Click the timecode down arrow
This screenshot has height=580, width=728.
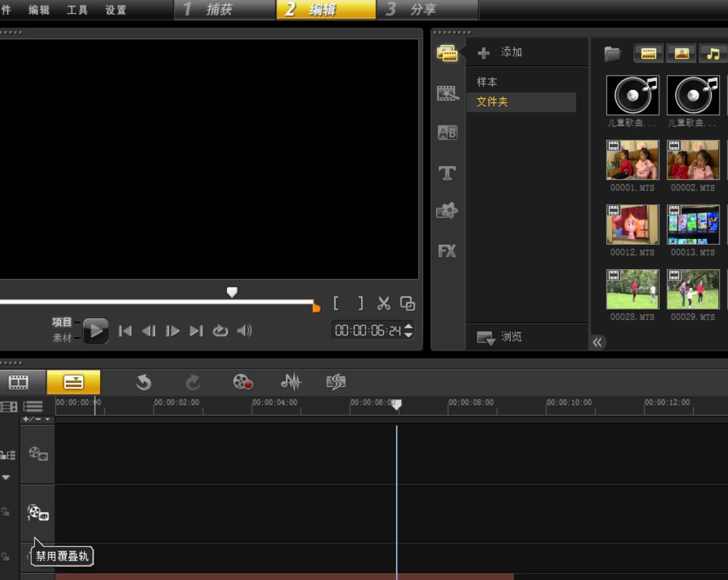tap(409, 334)
